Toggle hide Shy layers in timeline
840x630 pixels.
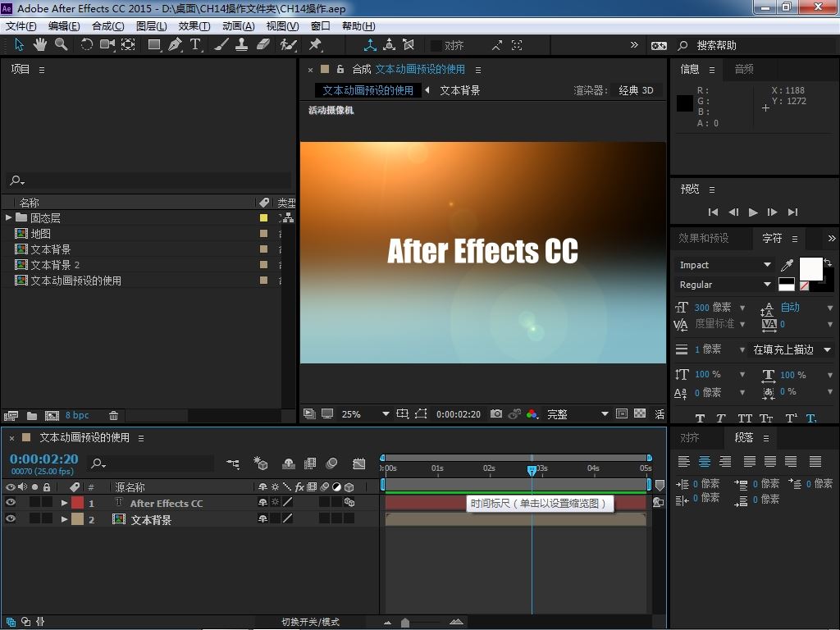pyautogui.click(x=289, y=463)
